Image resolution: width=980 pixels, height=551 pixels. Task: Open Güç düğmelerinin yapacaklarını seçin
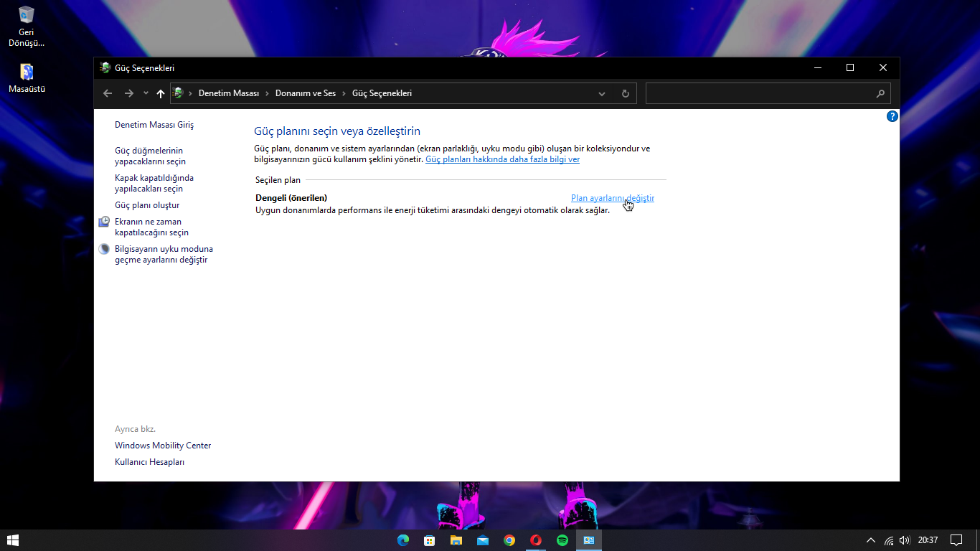click(150, 156)
